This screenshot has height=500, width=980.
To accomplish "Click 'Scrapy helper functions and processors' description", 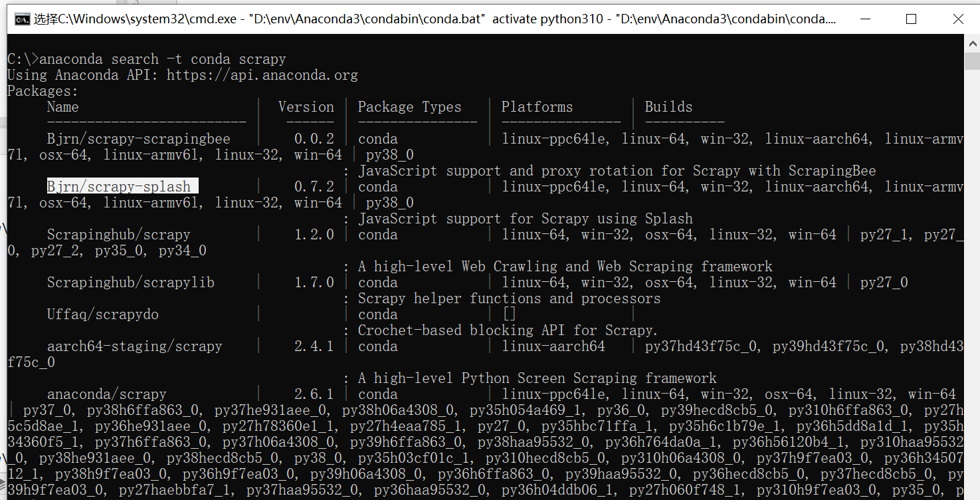I will pos(509,299).
